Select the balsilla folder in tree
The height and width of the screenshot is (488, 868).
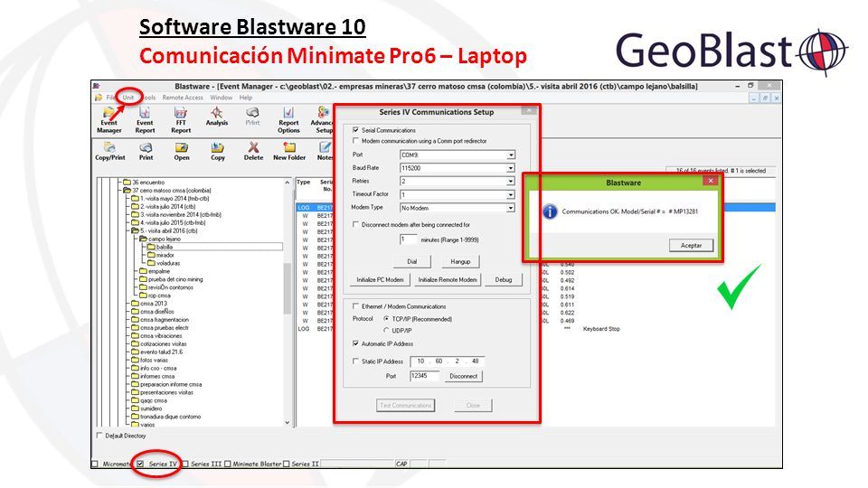click(165, 247)
